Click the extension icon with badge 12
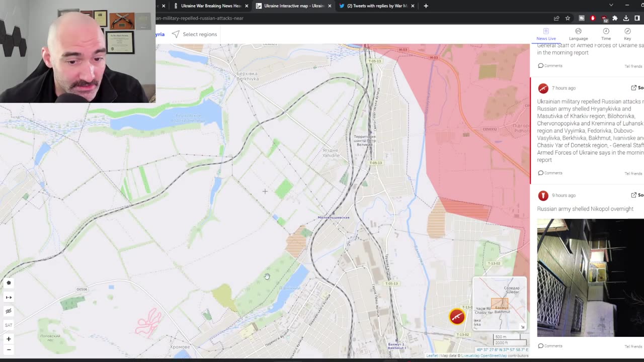 pyautogui.click(x=604, y=19)
